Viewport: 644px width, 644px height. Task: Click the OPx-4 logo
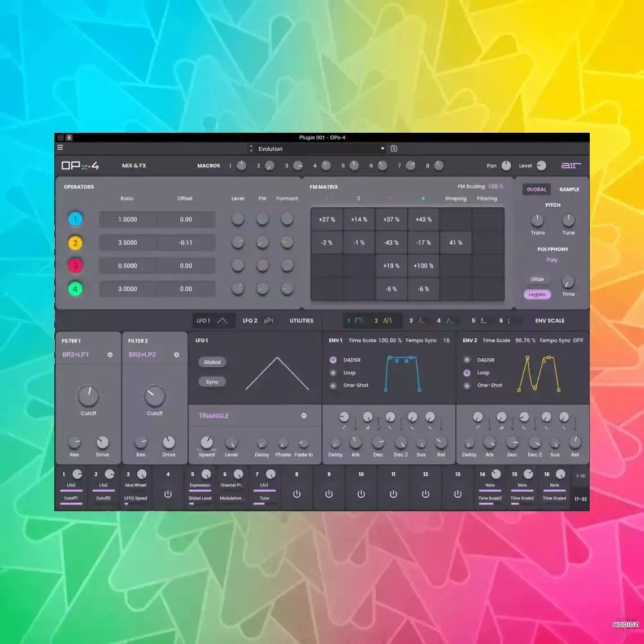(x=80, y=166)
